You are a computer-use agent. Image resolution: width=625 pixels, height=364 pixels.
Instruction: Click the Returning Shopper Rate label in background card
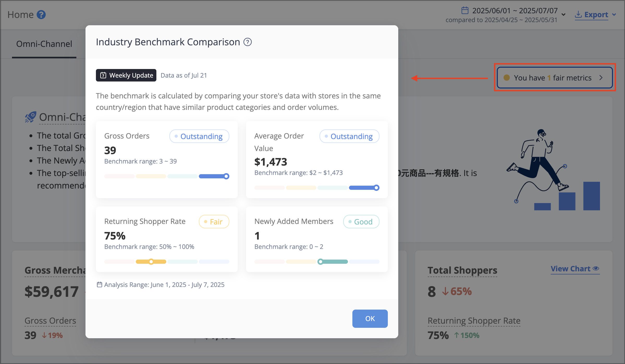(474, 321)
